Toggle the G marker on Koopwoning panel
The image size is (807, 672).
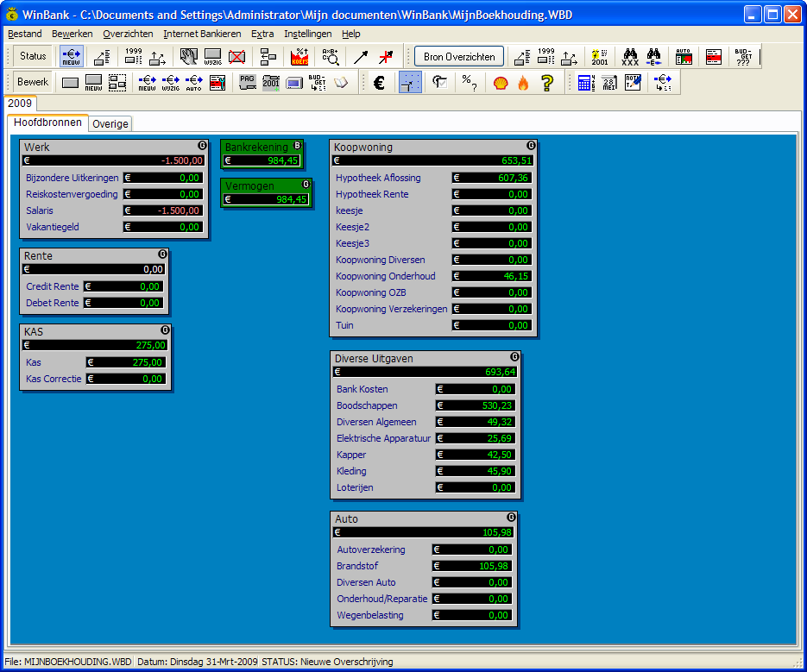pos(531,146)
